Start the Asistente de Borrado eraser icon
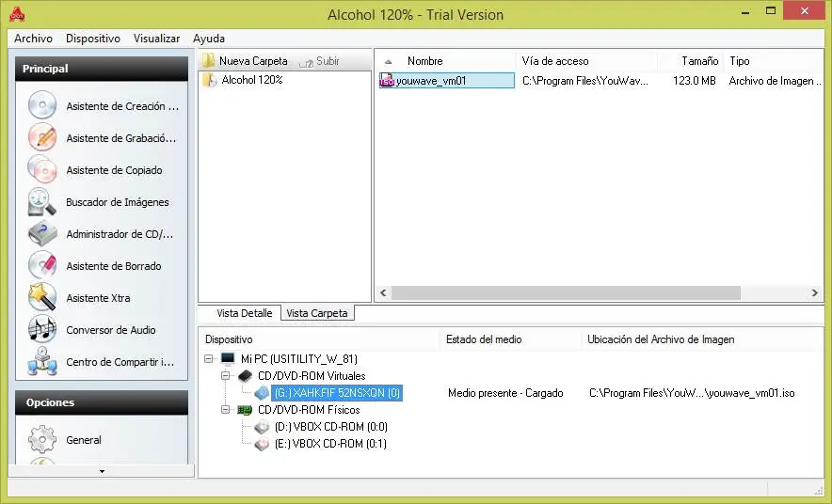 coord(42,265)
